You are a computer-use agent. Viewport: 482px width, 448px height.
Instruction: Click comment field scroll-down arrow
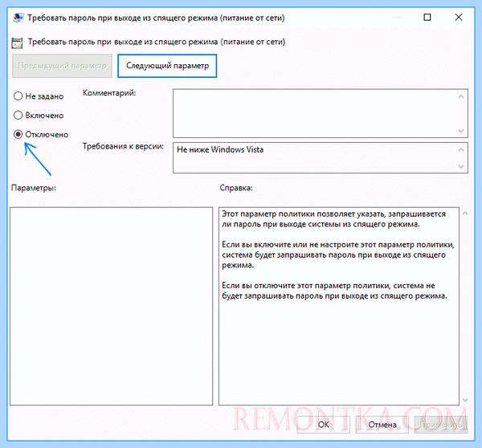coord(461,131)
